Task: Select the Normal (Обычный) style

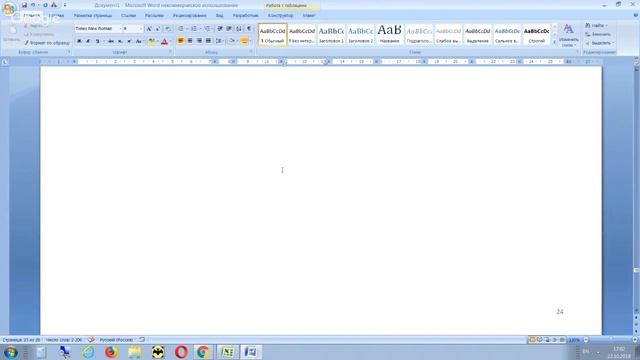Action: tap(273, 35)
